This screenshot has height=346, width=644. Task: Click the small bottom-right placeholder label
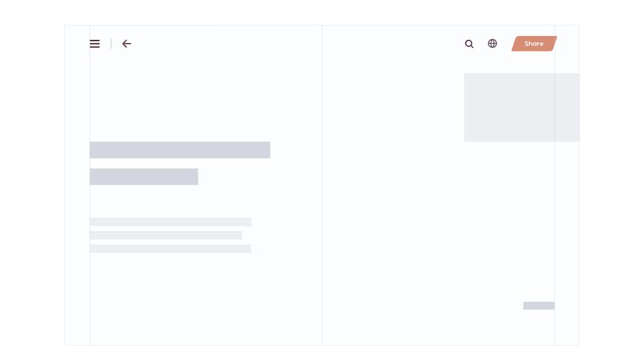coord(539,306)
